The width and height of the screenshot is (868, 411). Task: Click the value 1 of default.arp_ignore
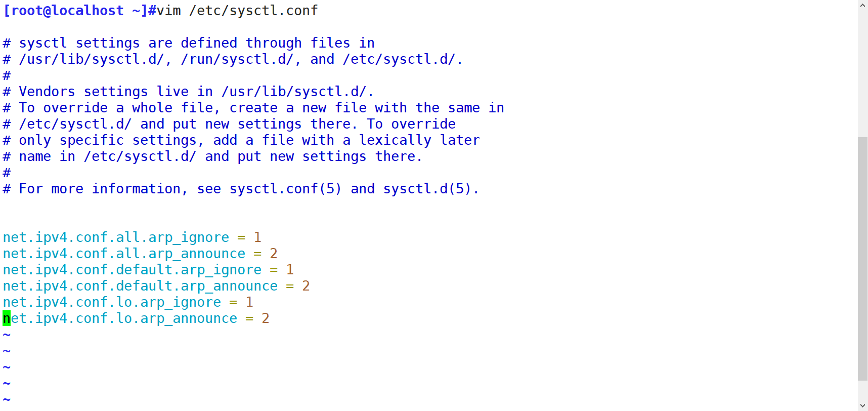[x=290, y=270]
